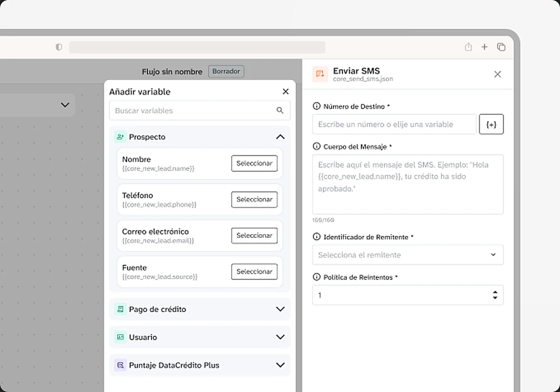The image size is (560, 392).
Task: Click info icon next to Cuerpo del Mensaje
Action: 317,146
